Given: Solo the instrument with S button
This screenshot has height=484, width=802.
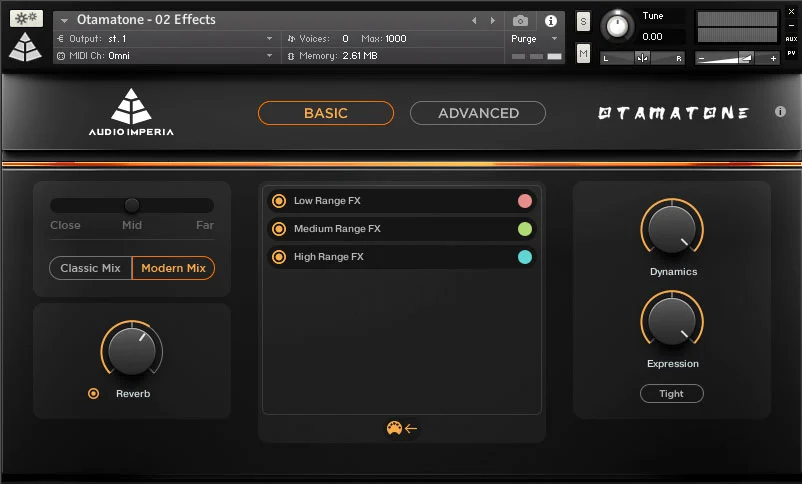Looking at the screenshot, I should [x=583, y=21].
